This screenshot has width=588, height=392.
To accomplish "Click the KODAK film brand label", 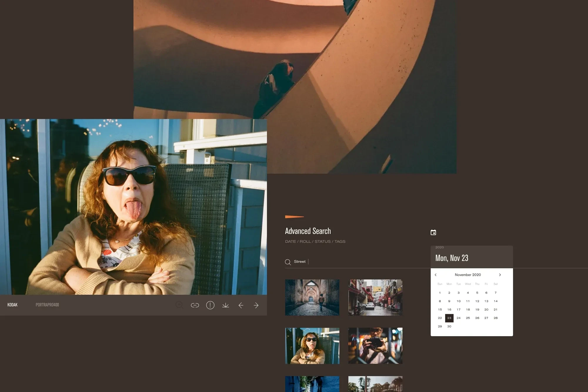I will tap(12, 305).
